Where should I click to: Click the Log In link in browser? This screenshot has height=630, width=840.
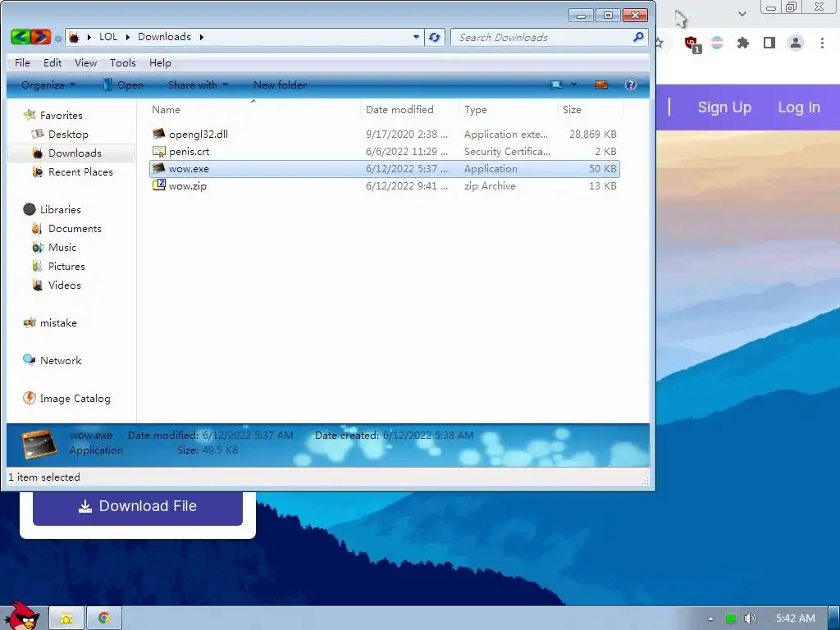(x=799, y=107)
